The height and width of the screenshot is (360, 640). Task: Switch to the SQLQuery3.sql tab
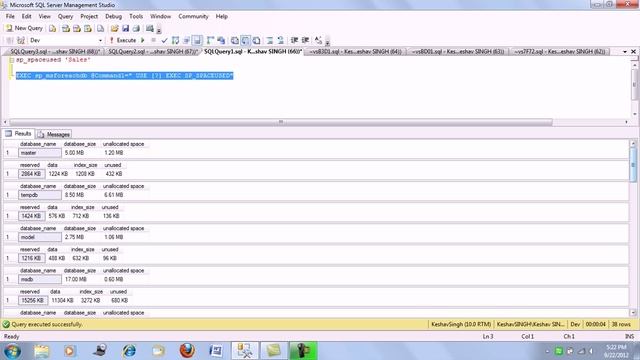click(55, 51)
